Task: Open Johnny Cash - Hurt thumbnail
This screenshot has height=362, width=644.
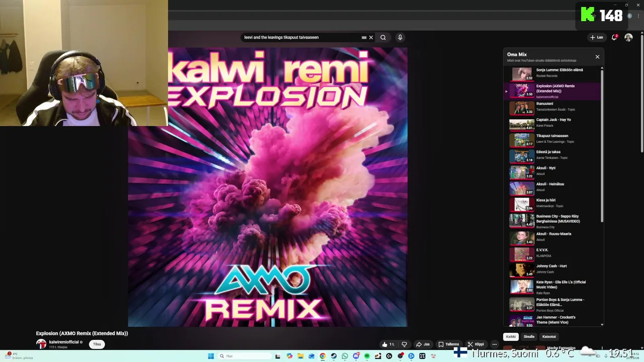Action: 522,270
